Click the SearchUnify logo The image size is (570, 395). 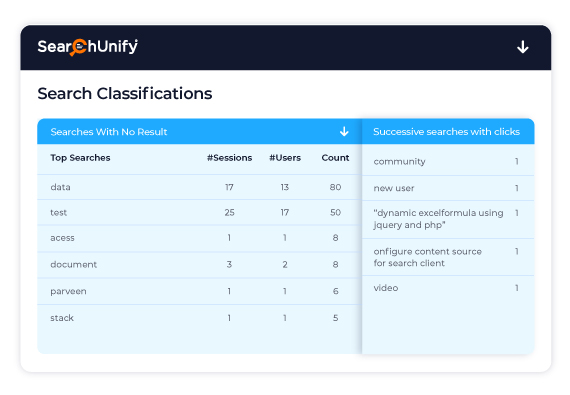tap(88, 47)
